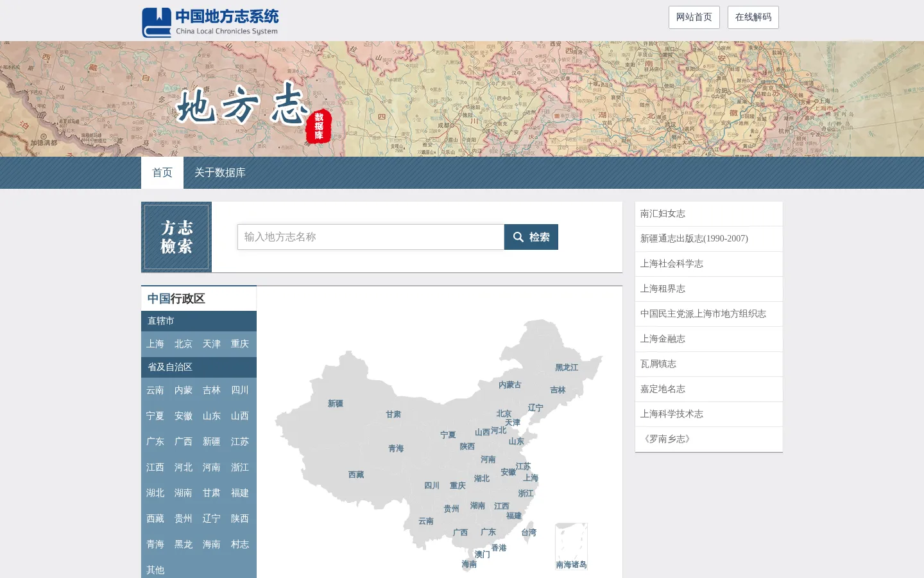This screenshot has width=924, height=578.
Task: Open the 在线解码 button
Action: pyautogui.click(x=753, y=17)
